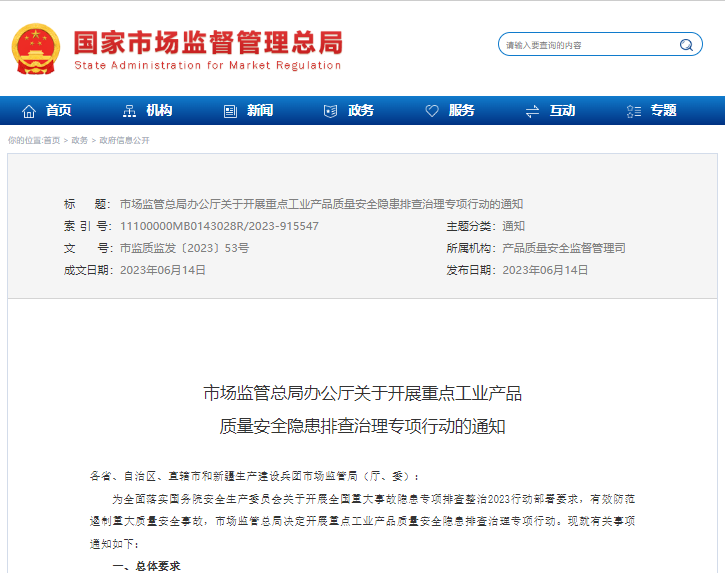
Task: Click the house icon beside 首页
Action: tap(29, 111)
